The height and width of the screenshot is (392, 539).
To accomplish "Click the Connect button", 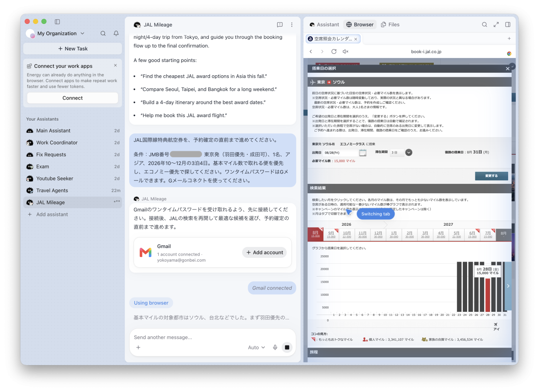I will 73,98.
